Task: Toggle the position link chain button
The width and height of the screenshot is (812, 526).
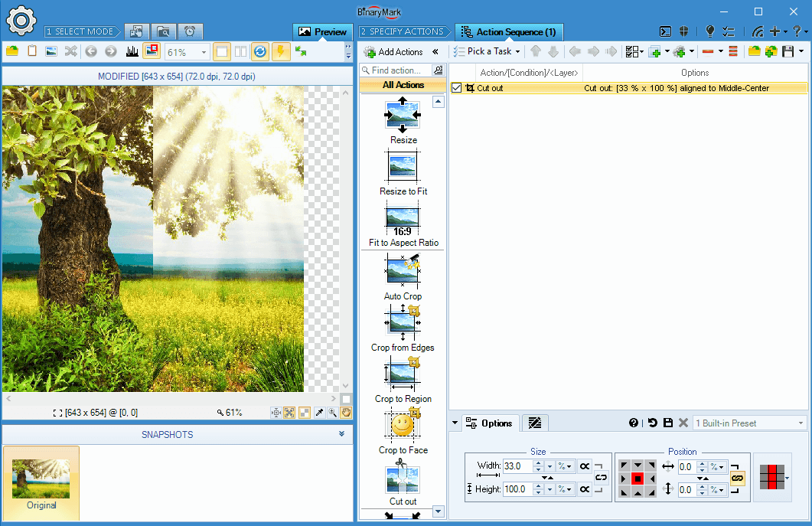Action: (737, 477)
